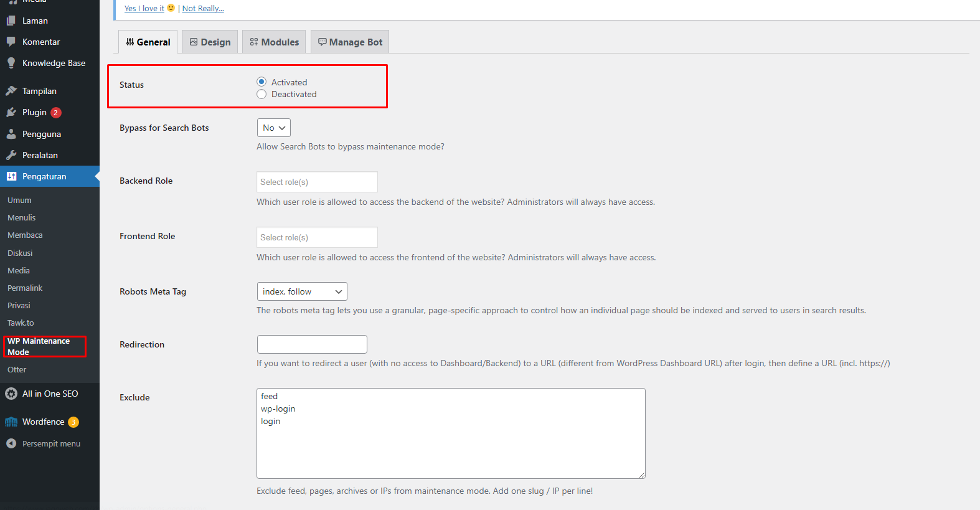Expand Robots Meta Tag index, follow dropdown

(x=302, y=291)
